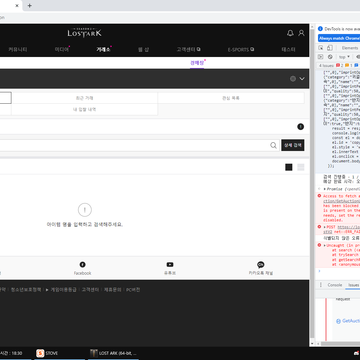Open the 청소년보호정책 footer link

coord(26,290)
